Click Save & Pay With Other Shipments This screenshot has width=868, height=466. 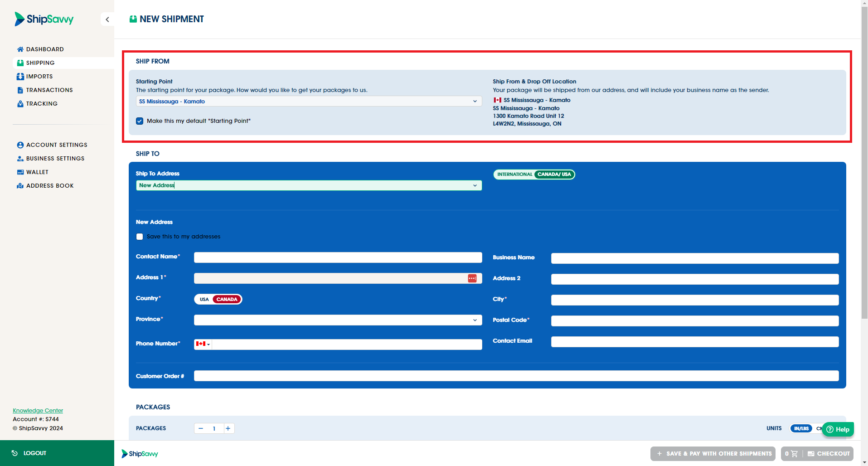click(x=713, y=454)
